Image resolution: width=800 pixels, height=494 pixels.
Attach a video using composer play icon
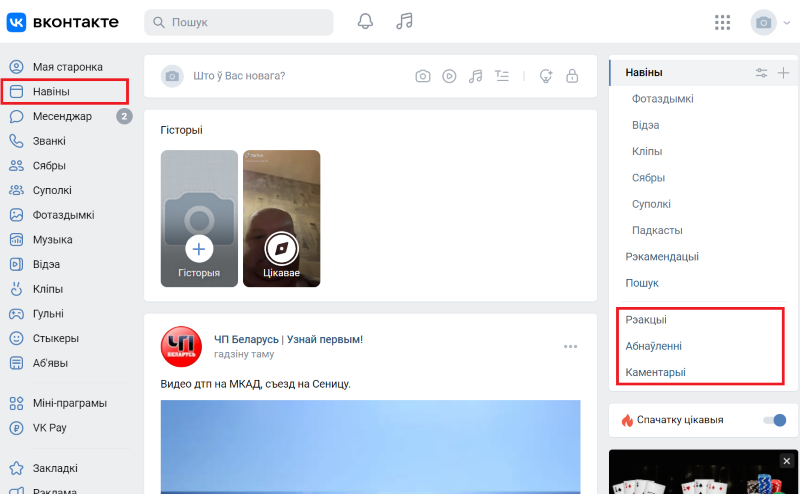pos(450,76)
